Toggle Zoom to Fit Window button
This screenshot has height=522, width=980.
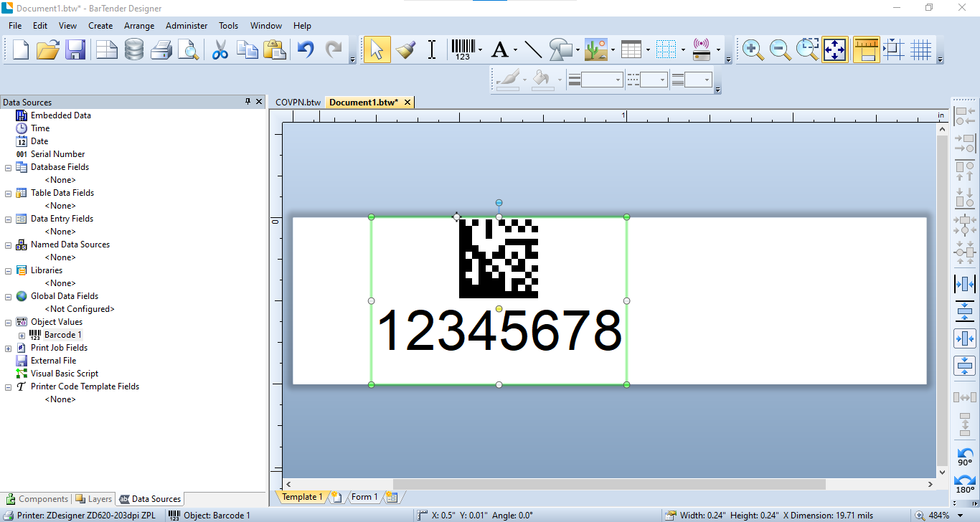[x=835, y=49]
